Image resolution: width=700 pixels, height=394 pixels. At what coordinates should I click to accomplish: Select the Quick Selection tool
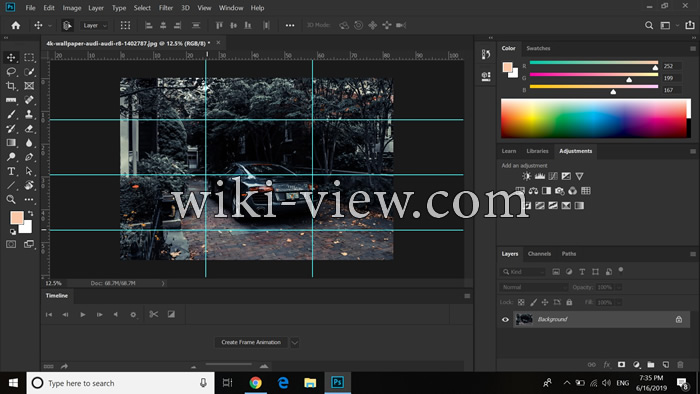pyautogui.click(x=29, y=71)
